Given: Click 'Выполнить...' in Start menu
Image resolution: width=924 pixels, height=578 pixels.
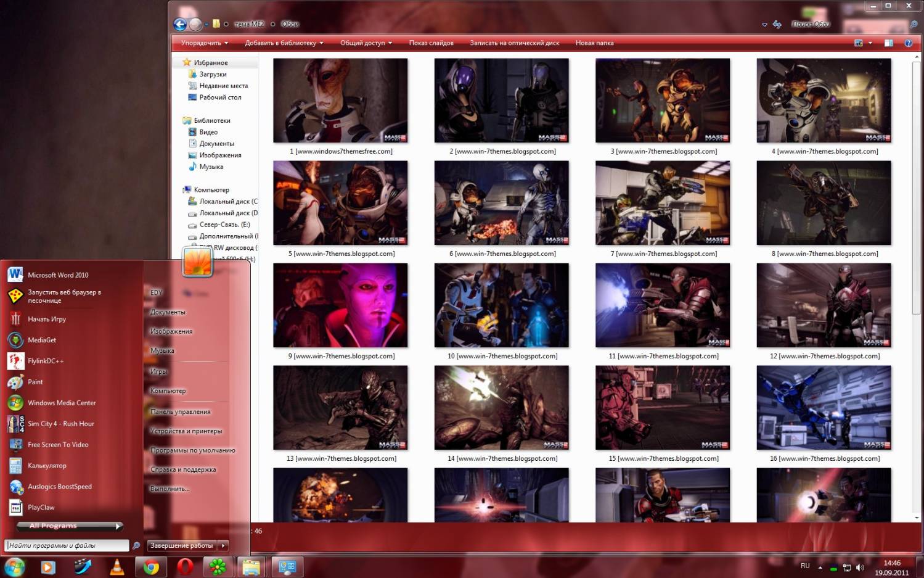Looking at the screenshot, I should [x=170, y=489].
